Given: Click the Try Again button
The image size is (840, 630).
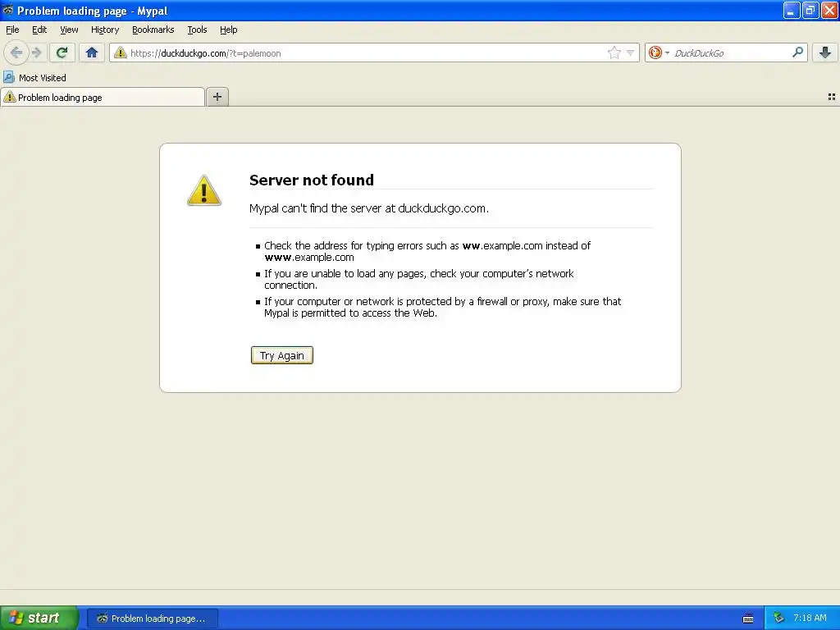Looking at the screenshot, I should [x=282, y=355].
